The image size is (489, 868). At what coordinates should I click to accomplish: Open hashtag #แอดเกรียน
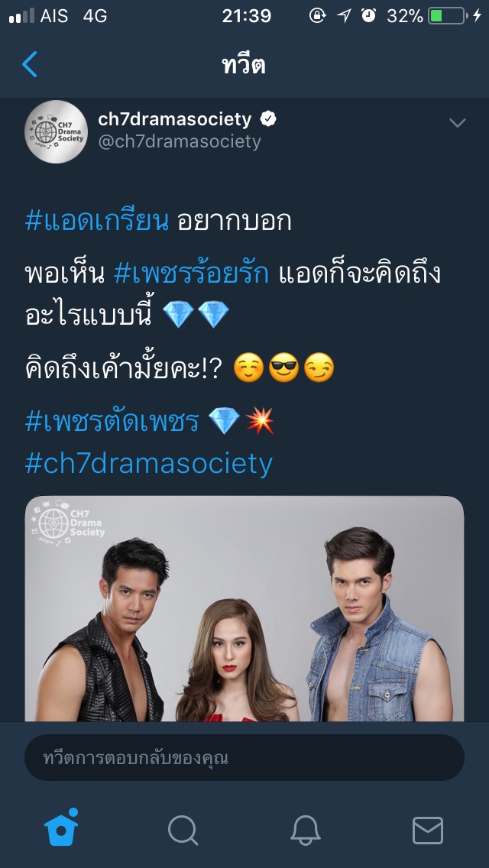pos(97,222)
